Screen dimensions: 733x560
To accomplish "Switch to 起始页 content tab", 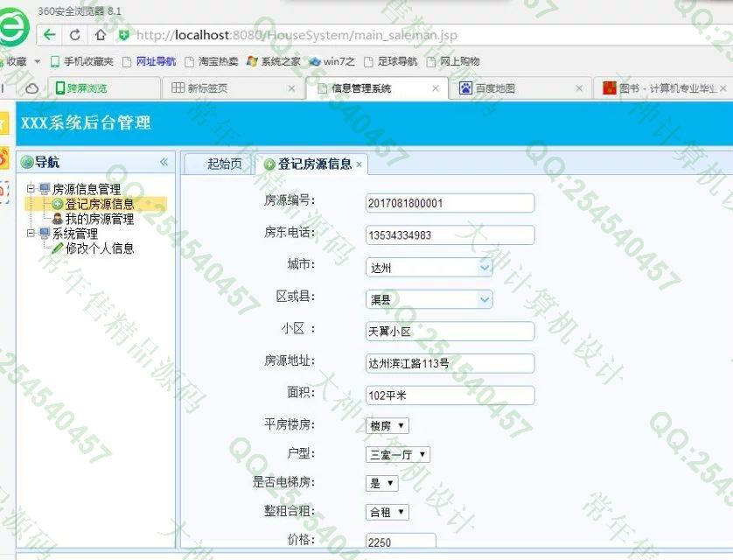I will (220, 164).
